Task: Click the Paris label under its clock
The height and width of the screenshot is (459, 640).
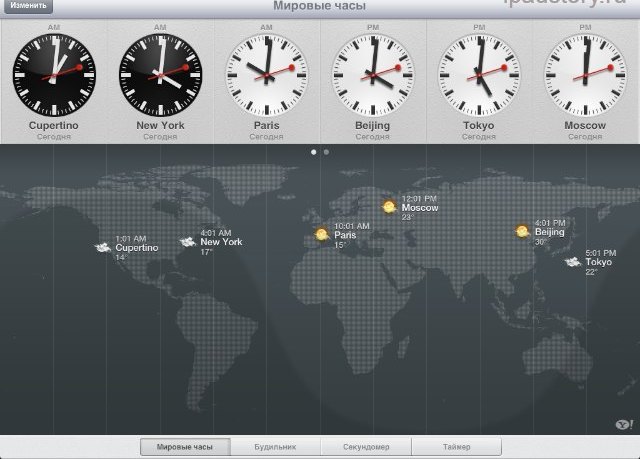Action: (267, 126)
